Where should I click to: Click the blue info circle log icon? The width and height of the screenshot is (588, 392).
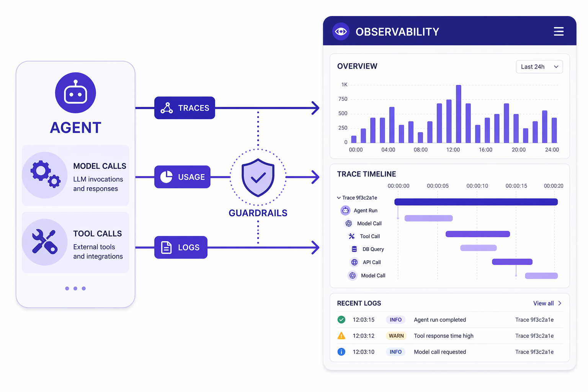[x=341, y=352]
